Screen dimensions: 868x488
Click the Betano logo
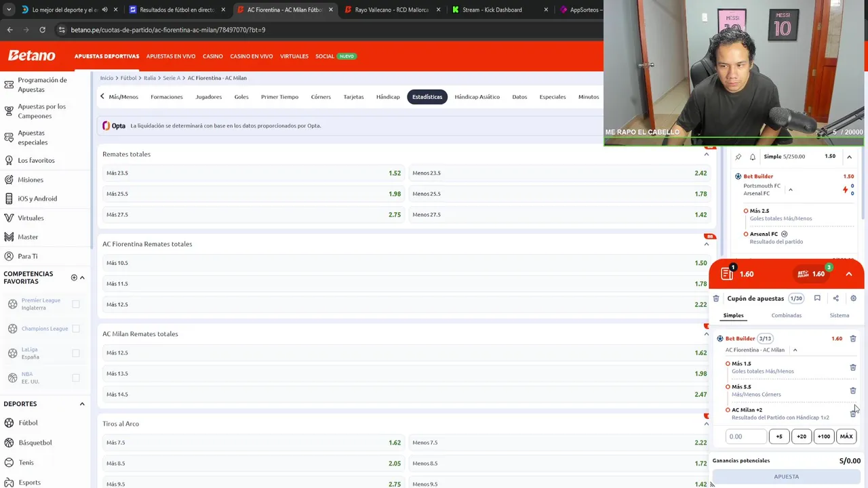tap(32, 56)
